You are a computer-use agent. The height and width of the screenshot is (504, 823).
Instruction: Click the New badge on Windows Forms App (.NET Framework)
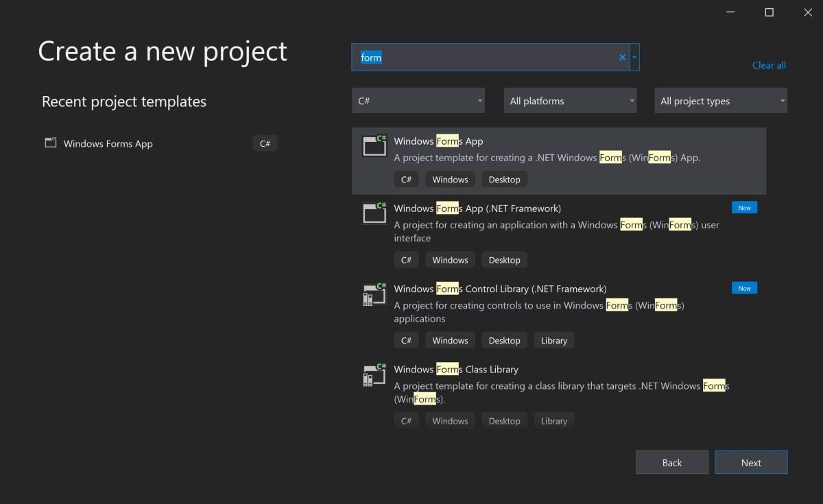pyautogui.click(x=744, y=207)
